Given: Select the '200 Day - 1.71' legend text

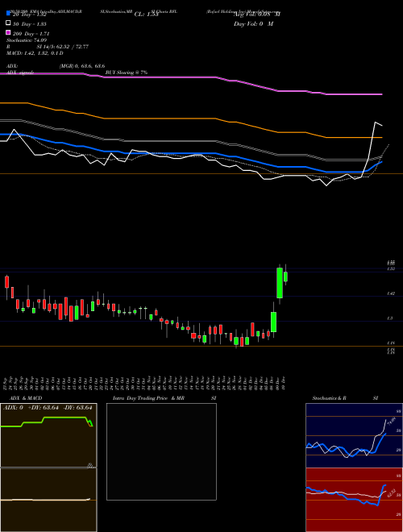Looking at the screenshot, I should (31, 34).
